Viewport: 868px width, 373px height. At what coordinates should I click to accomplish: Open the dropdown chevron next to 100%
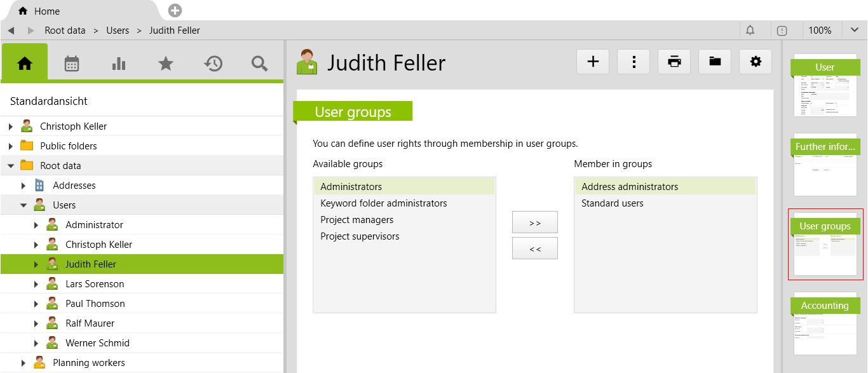click(855, 31)
